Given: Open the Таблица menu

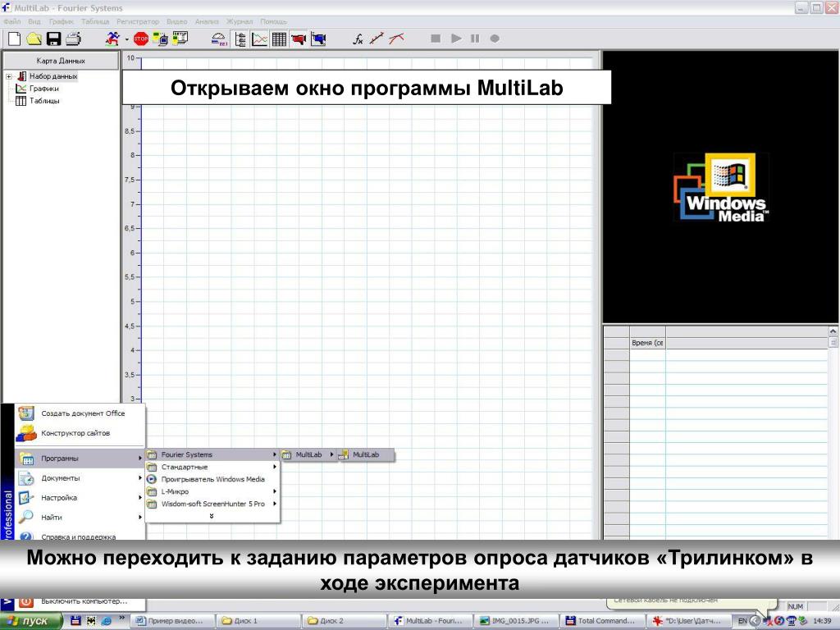Looking at the screenshot, I should 95,21.
